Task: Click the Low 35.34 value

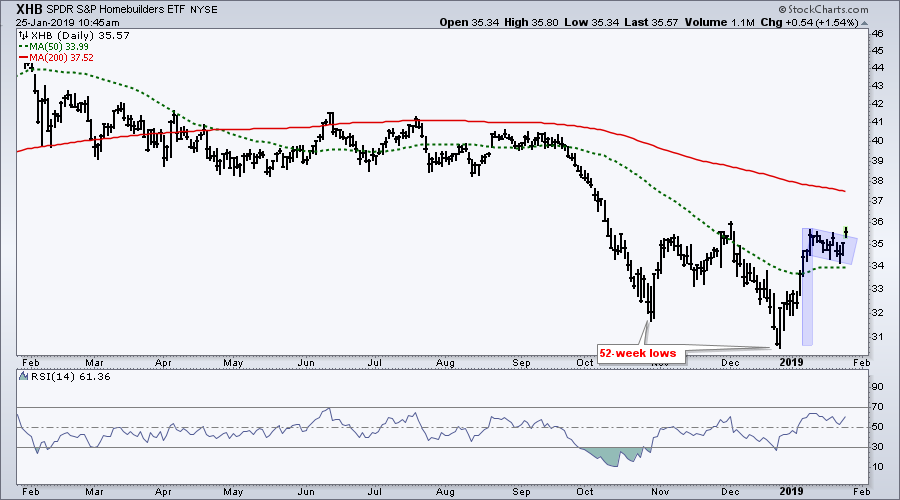Action: (592, 22)
